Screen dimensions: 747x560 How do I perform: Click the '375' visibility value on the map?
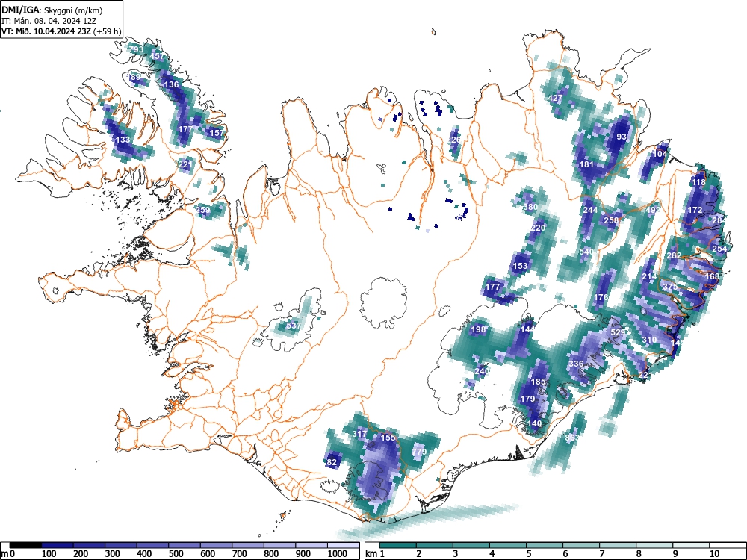[670, 287]
